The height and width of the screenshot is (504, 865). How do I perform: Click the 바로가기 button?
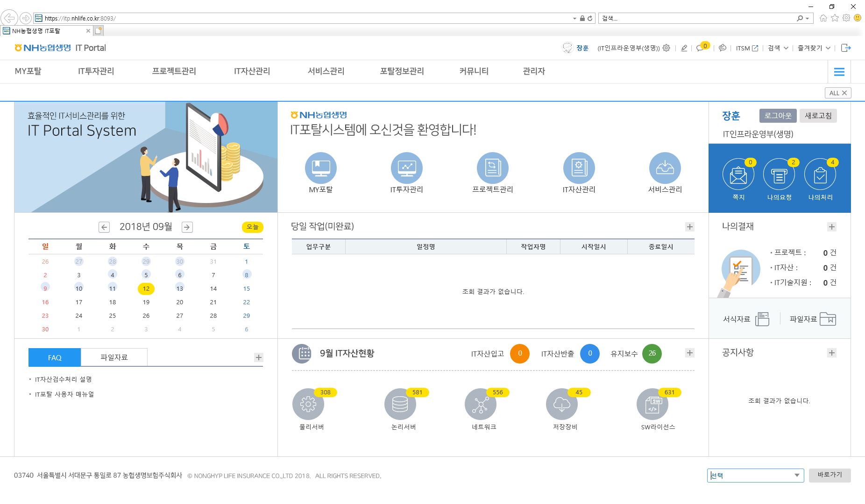[x=830, y=475]
